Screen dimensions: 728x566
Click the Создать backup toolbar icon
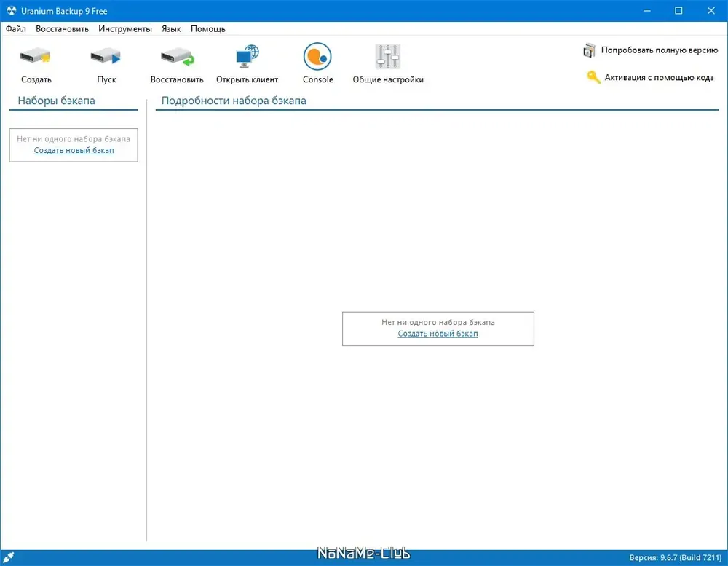tap(35, 56)
